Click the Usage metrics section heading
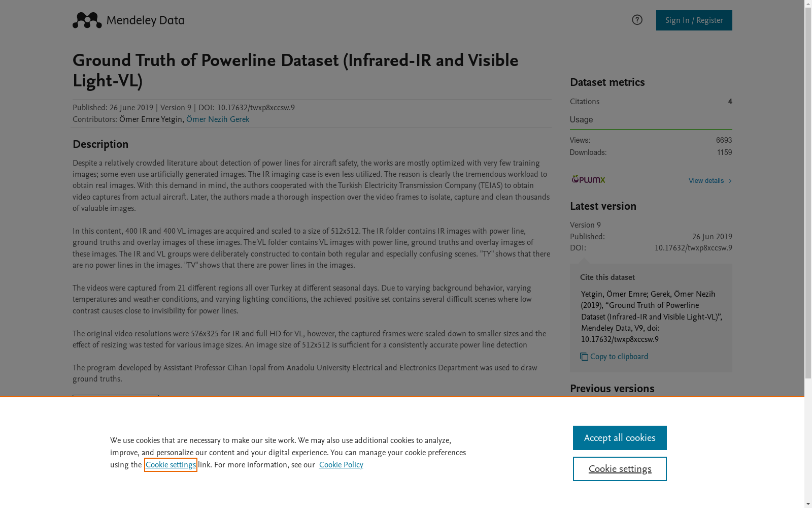 coord(581,120)
